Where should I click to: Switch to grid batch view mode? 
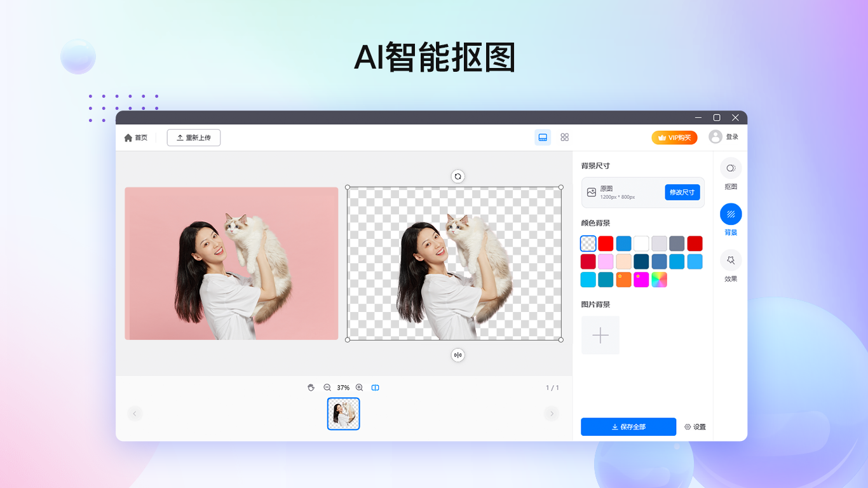564,137
